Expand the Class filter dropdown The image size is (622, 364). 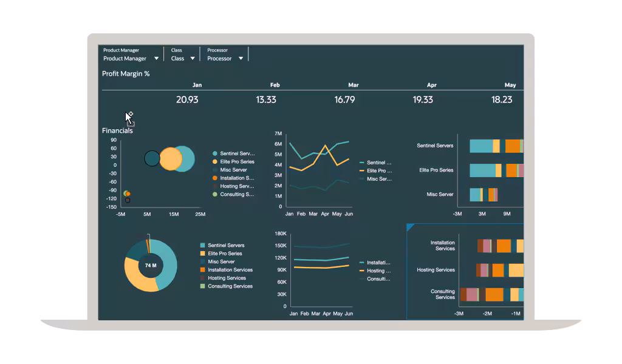pyautogui.click(x=183, y=58)
